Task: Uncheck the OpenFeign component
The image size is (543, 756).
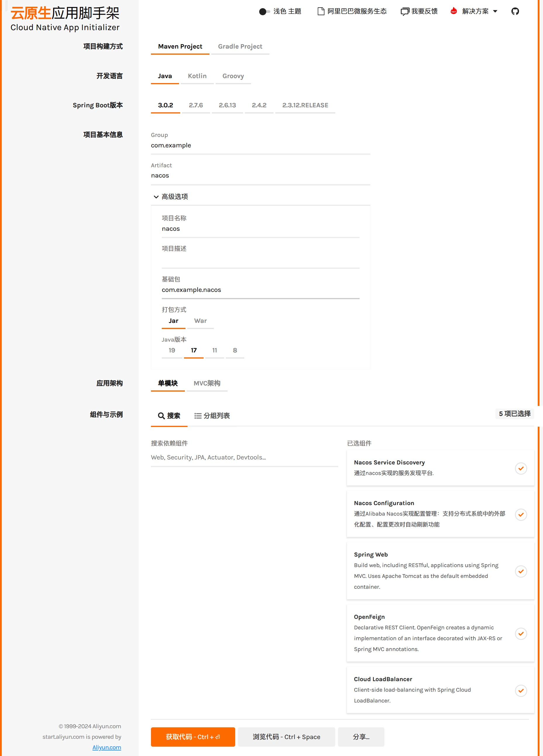Action: 521,634
